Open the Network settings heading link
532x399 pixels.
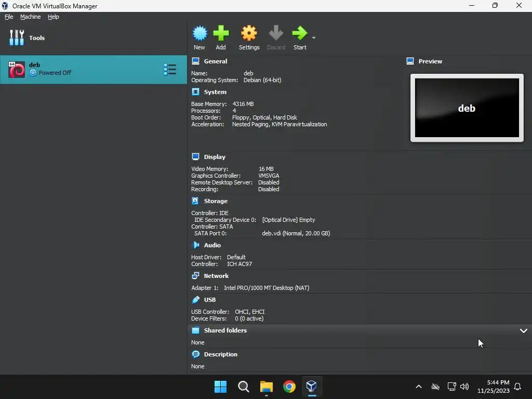[216, 276]
